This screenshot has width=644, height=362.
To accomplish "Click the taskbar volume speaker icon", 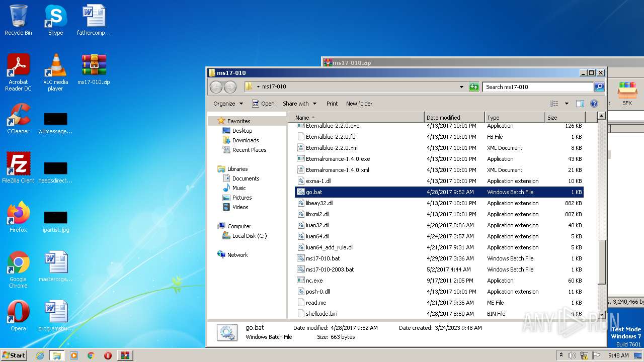I will pos(572,355).
